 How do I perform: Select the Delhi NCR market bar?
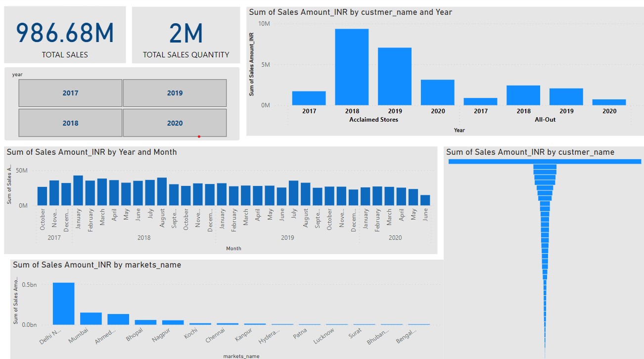64,304
